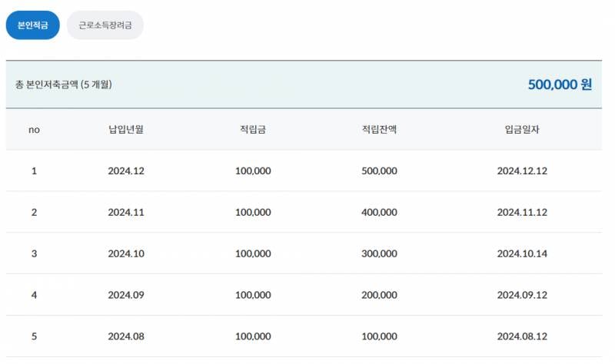615x364 pixels.
Task: Select the payment month 2024.09 cell
Action: click(126, 295)
